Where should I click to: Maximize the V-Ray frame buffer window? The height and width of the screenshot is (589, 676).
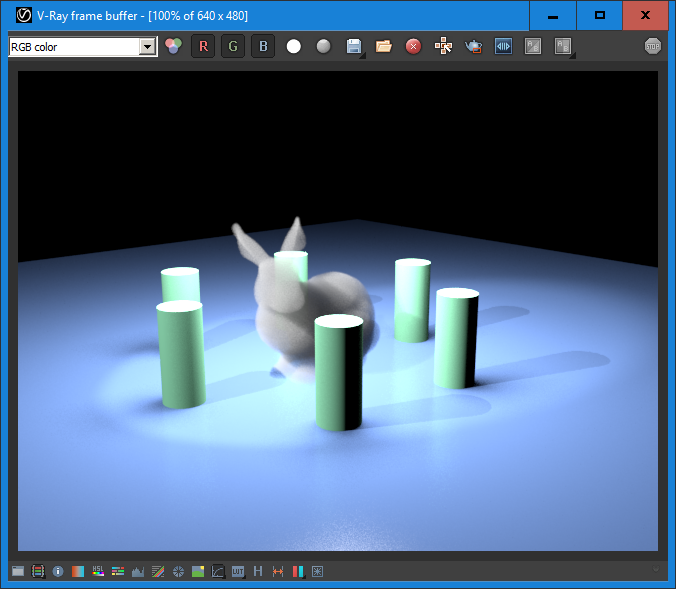point(599,16)
